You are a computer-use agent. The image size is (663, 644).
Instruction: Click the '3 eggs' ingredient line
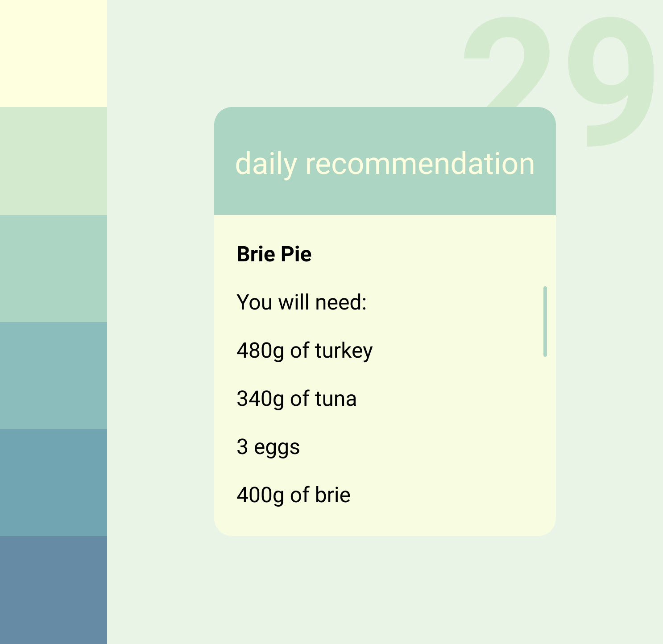tap(268, 447)
